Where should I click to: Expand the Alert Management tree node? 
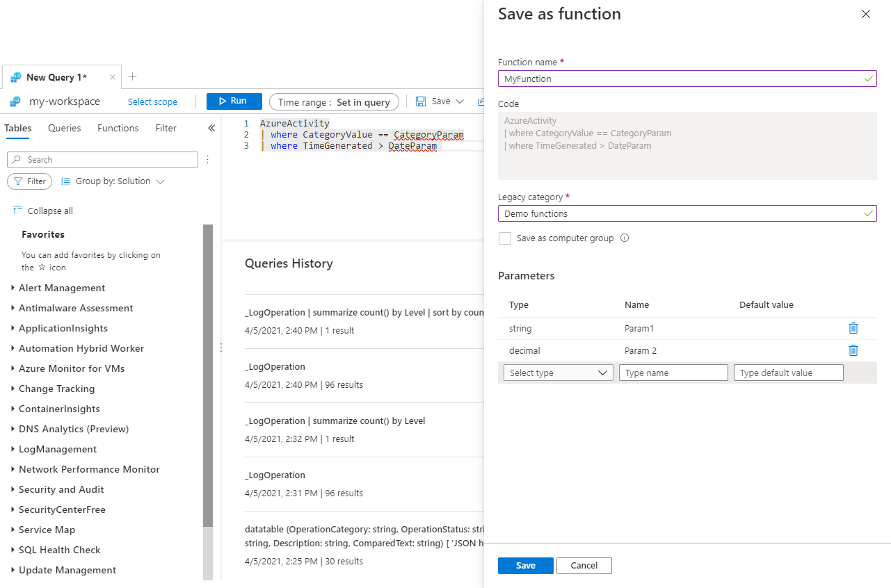click(x=13, y=288)
